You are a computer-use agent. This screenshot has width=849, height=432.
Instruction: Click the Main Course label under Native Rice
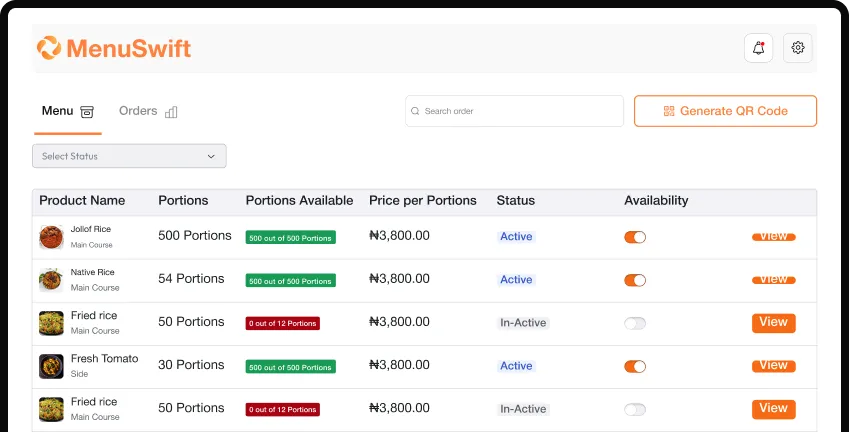point(95,287)
